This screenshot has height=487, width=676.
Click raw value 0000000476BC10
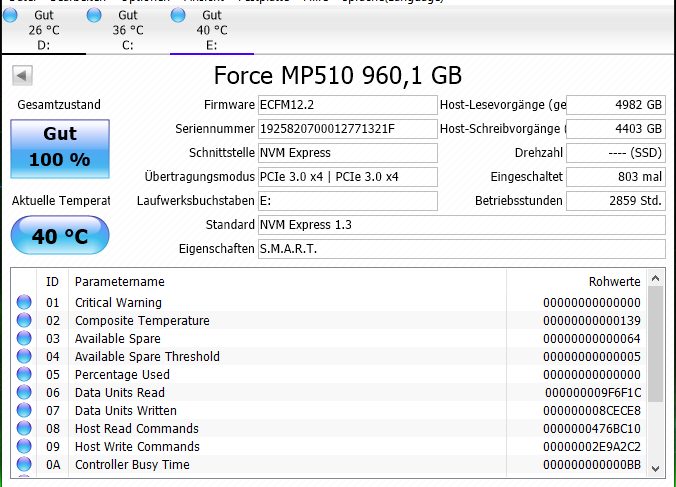point(592,429)
